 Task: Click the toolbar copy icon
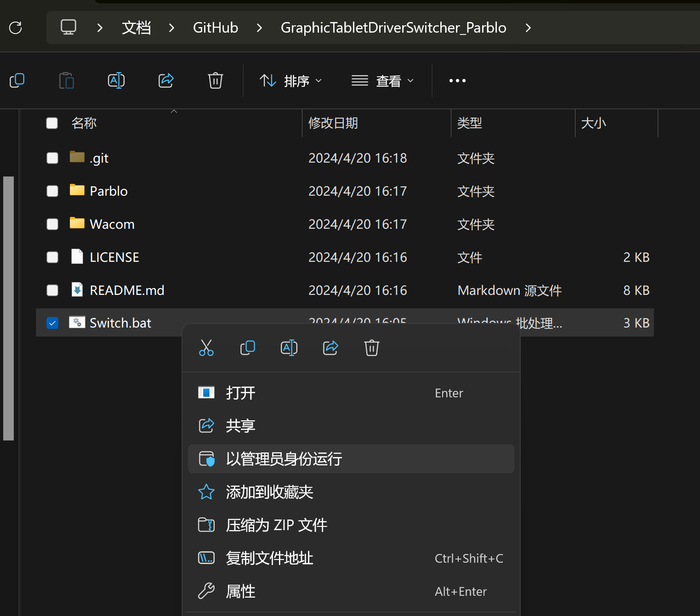pos(17,80)
